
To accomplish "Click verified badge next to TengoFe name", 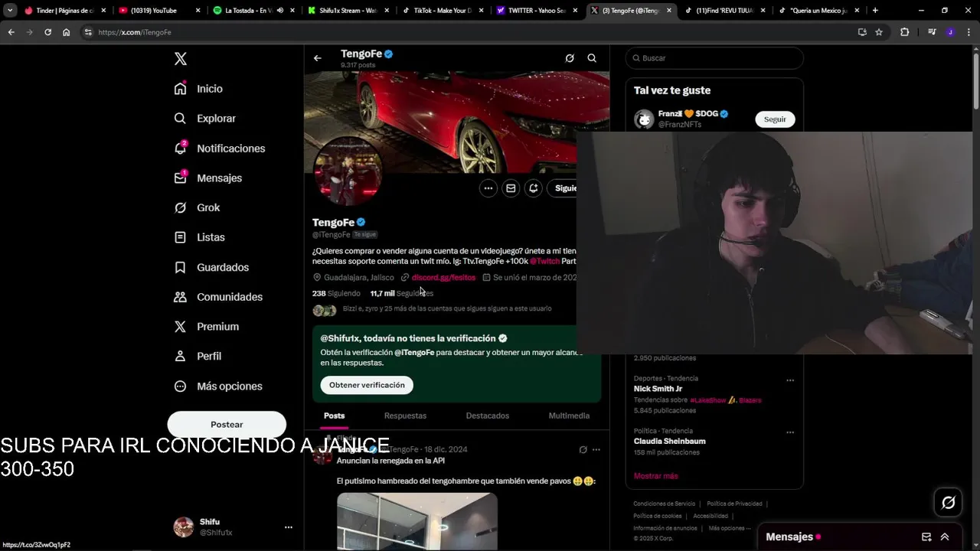I will pos(361,223).
